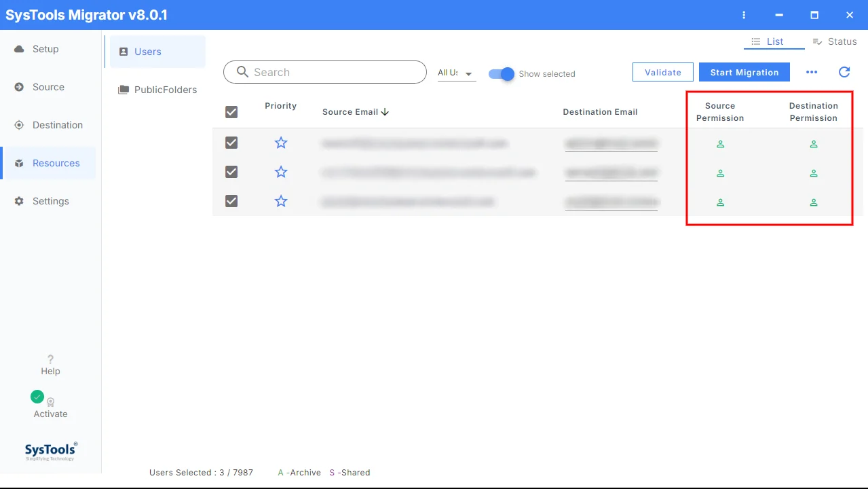The width and height of the screenshot is (868, 489).
Task: Open Help from the sidebar
Action: (x=50, y=365)
